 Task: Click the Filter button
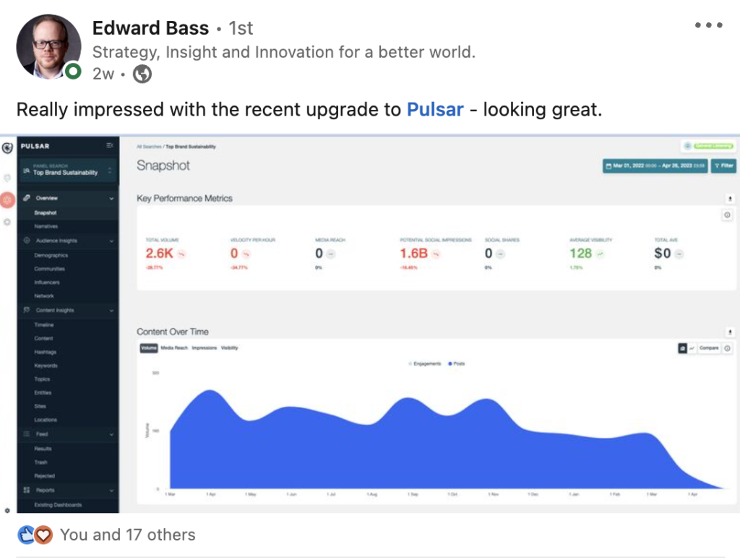pos(723,166)
